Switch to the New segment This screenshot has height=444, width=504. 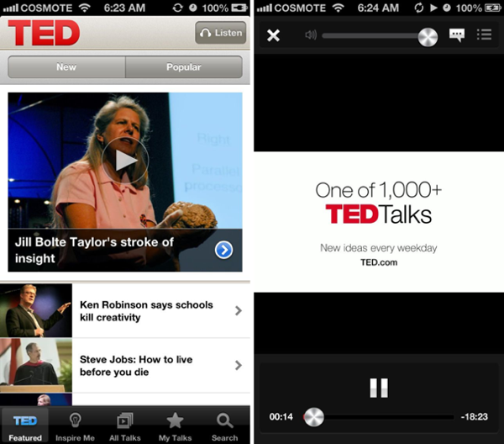click(66, 67)
